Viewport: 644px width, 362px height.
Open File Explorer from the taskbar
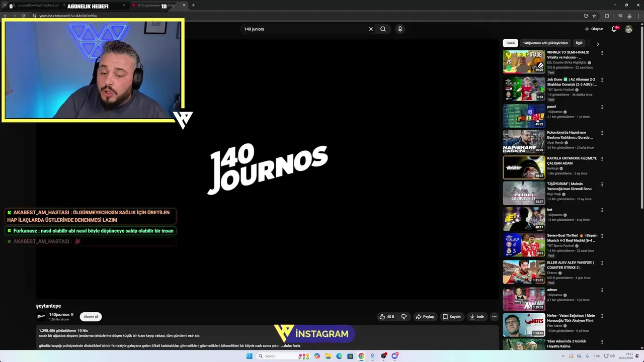pos(328,356)
